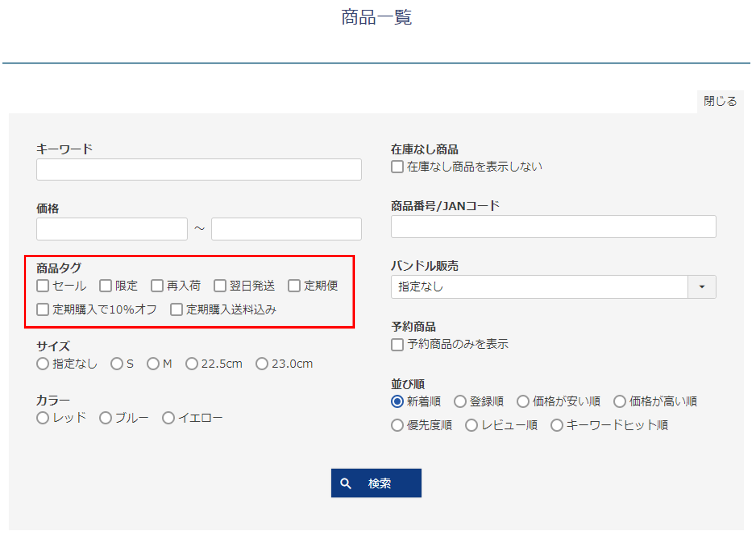Click the バンドル販売 section label
The image size is (756, 536).
click(425, 266)
